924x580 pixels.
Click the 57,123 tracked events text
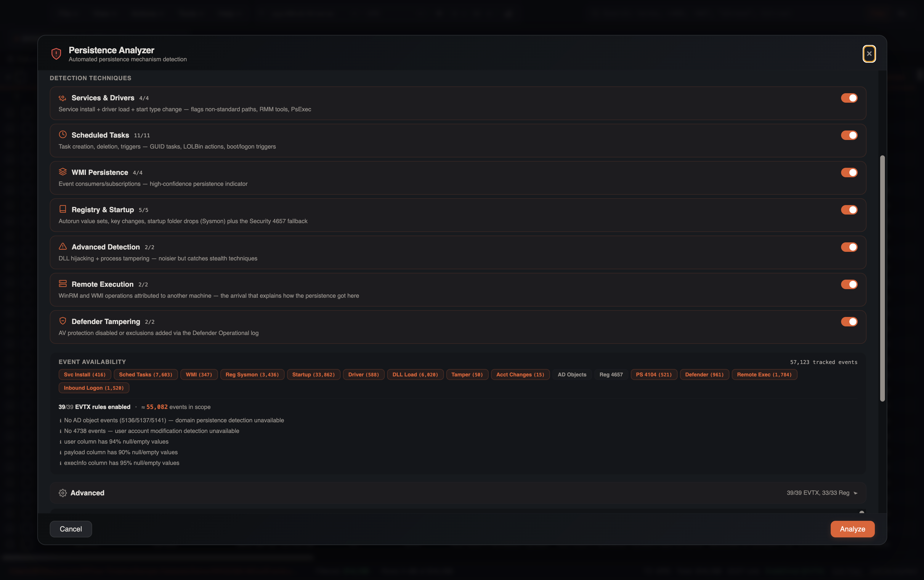[x=824, y=362]
